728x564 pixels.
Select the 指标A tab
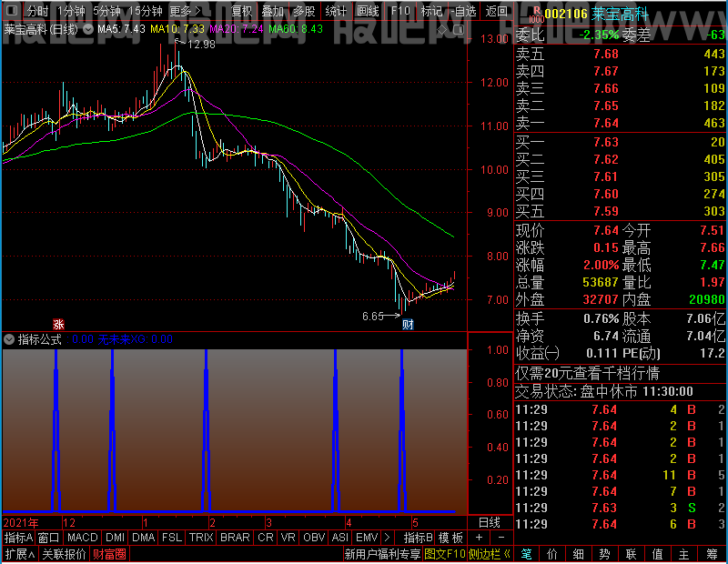click(x=18, y=538)
